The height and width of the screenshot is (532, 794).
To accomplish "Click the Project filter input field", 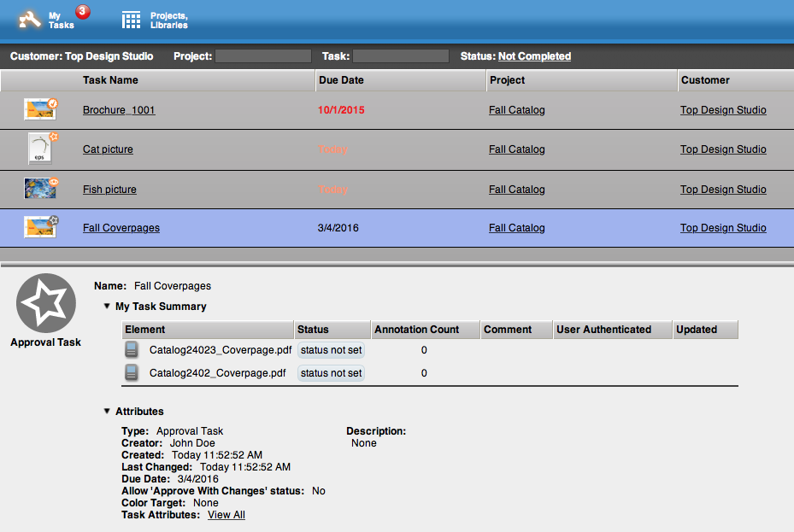I will [x=263, y=56].
